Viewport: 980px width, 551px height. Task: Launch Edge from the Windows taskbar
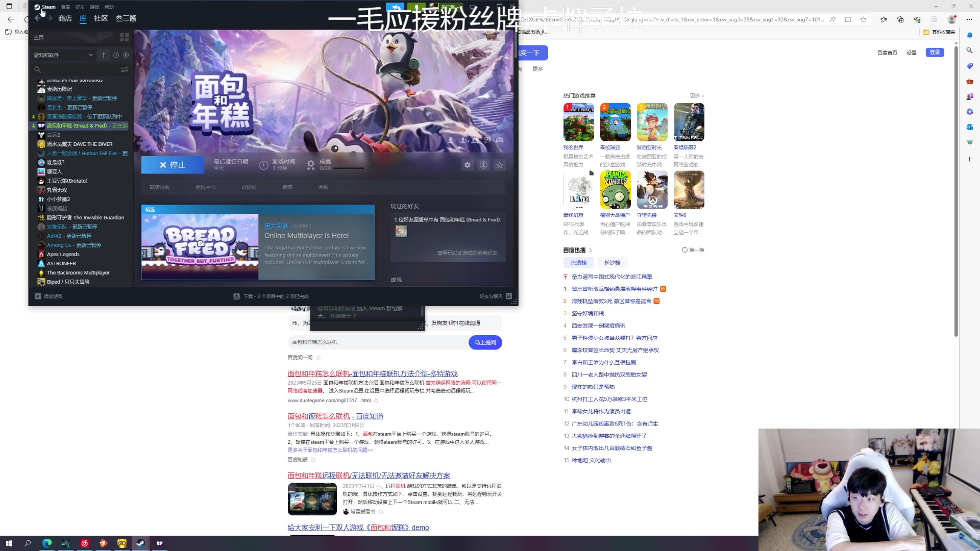47,543
